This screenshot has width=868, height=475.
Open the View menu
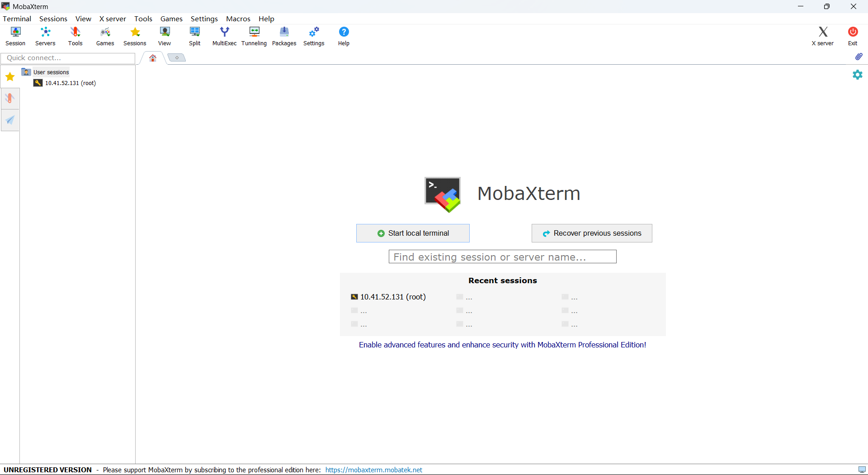point(83,19)
